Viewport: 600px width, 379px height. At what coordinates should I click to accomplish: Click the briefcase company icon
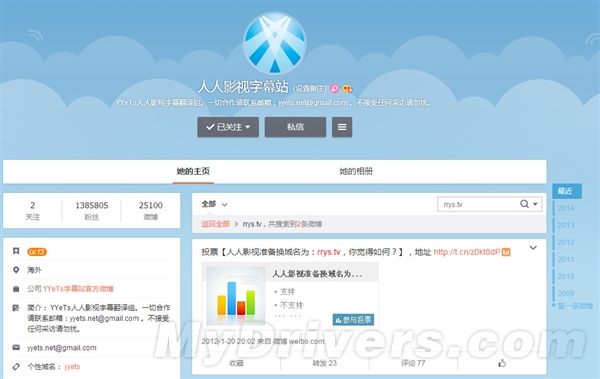(16, 289)
